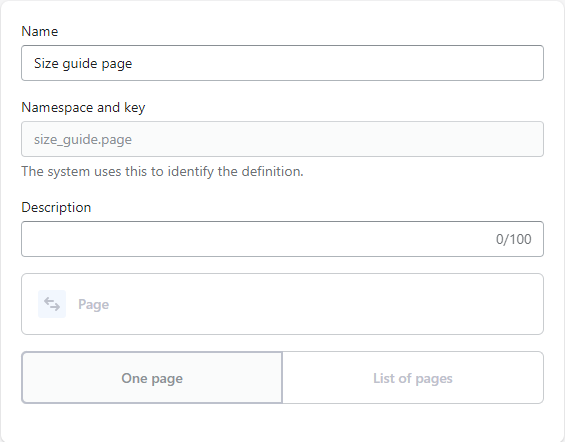Click the page reference arrows icon

[52, 304]
